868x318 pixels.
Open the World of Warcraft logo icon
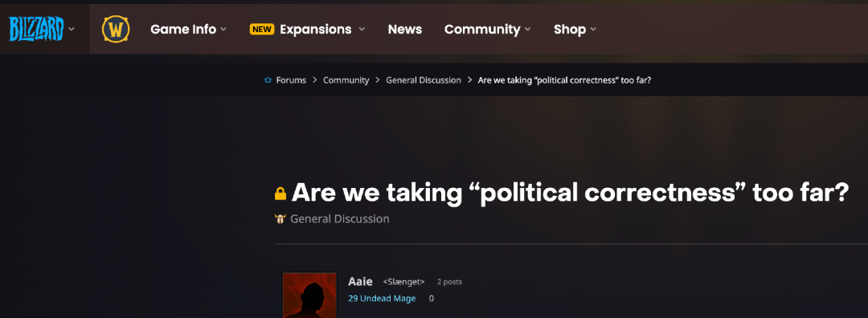(x=116, y=30)
